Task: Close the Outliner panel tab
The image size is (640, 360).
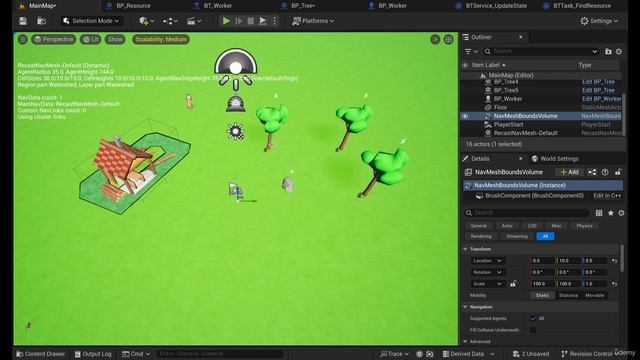Action: click(520, 37)
